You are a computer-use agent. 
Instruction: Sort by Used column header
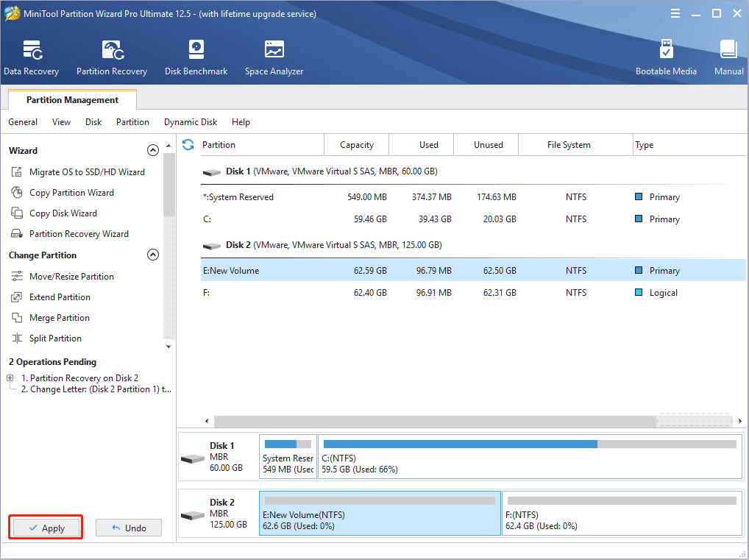pyautogui.click(x=422, y=145)
